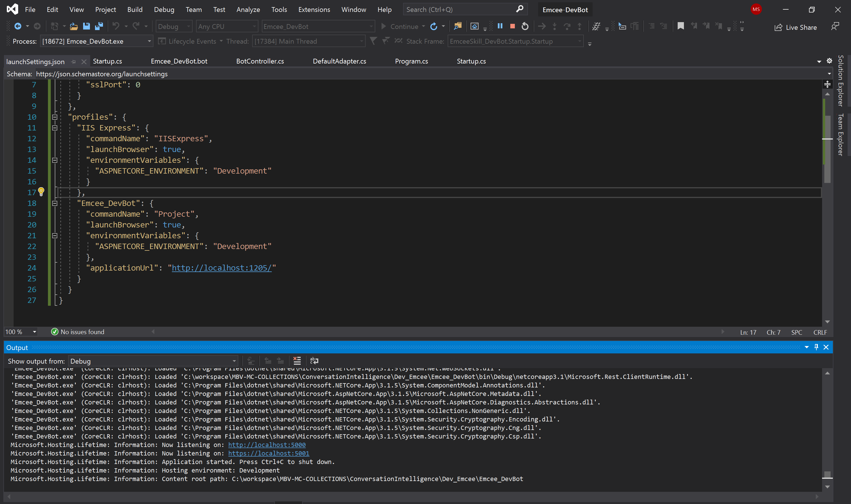Collapse the profiles node on line 10

tap(55, 117)
